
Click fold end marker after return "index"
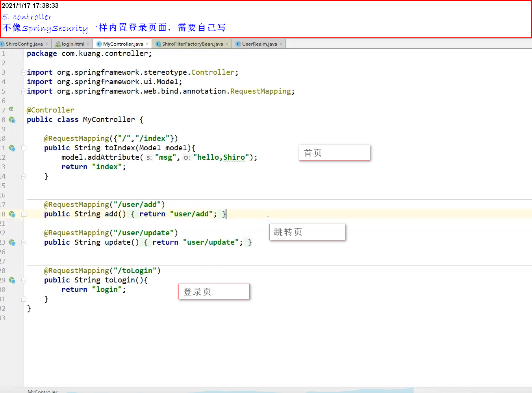click(24, 176)
